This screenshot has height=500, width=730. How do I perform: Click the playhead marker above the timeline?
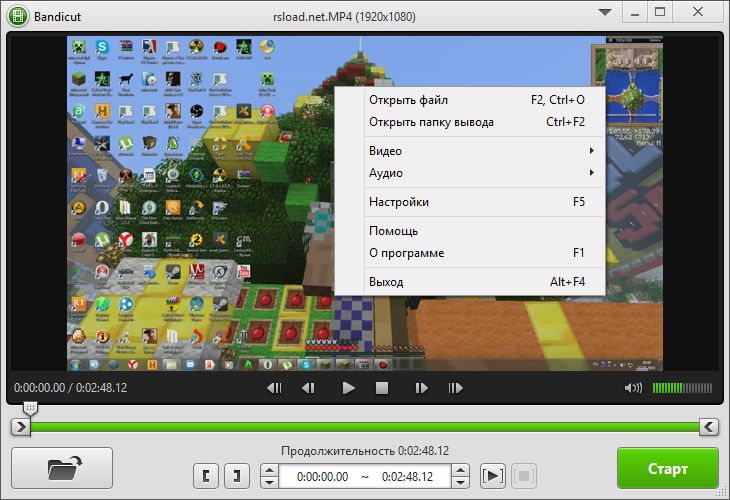(x=30, y=409)
